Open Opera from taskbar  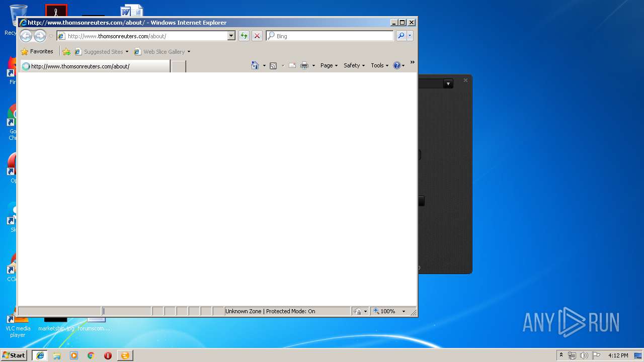coord(108,355)
